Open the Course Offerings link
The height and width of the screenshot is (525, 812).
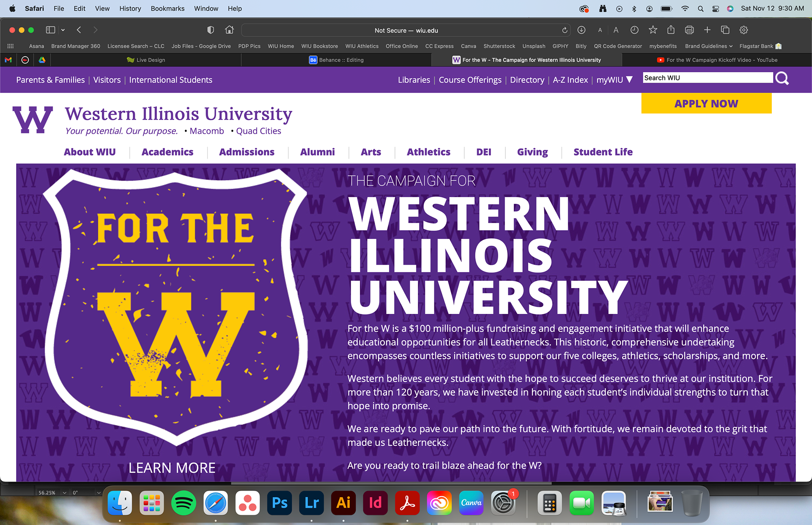point(470,80)
